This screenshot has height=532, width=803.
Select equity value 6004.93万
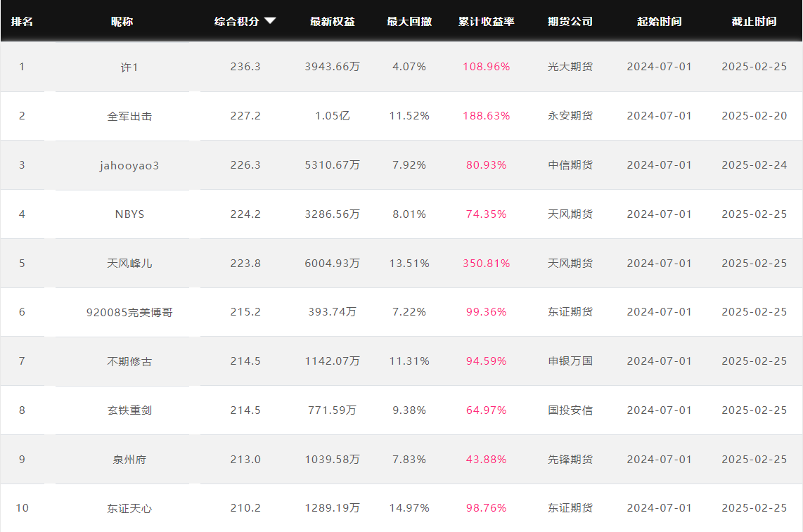coord(333,263)
